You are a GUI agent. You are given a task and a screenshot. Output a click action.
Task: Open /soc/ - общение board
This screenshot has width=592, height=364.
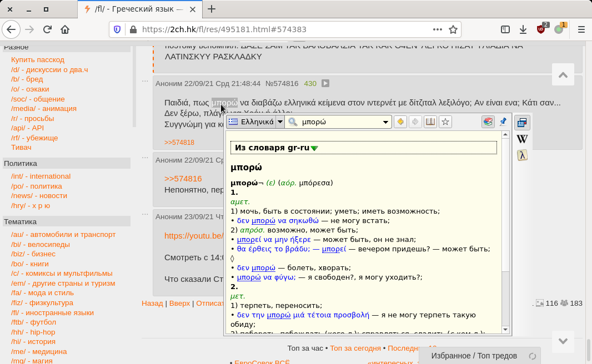[38, 99]
